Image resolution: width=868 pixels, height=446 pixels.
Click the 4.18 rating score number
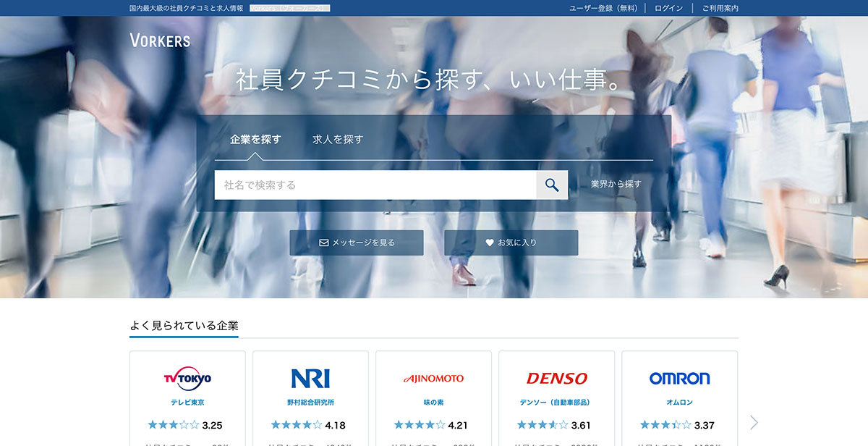(x=336, y=425)
